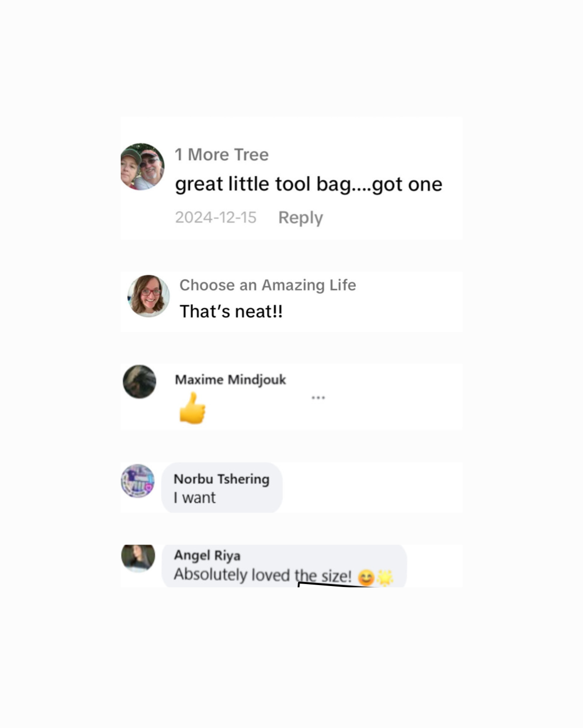Click the "I want" comment text
Image resolution: width=583 pixels, height=728 pixels.
pyautogui.click(x=194, y=498)
